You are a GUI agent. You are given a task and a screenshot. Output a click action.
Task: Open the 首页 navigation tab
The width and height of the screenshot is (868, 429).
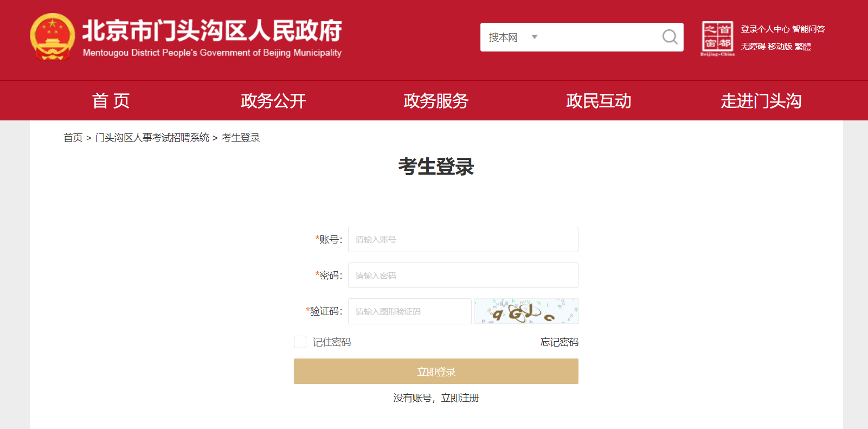pos(111,101)
